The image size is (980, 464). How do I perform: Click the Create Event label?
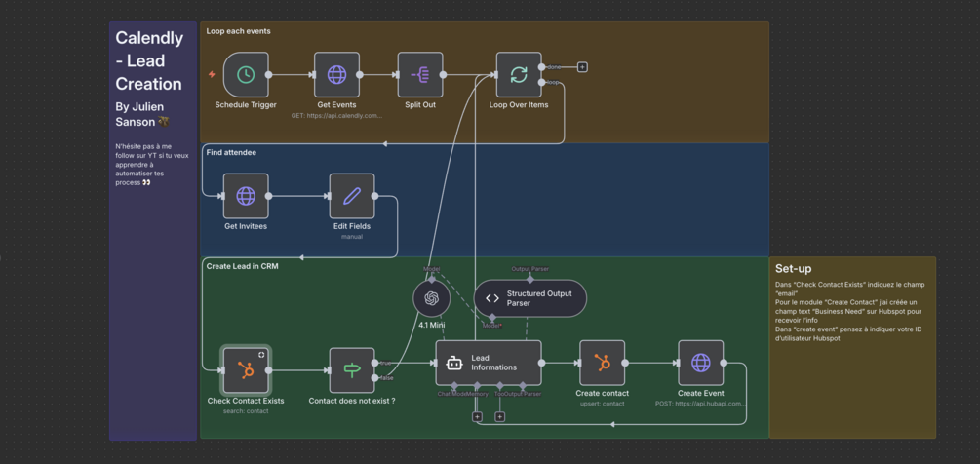point(700,393)
